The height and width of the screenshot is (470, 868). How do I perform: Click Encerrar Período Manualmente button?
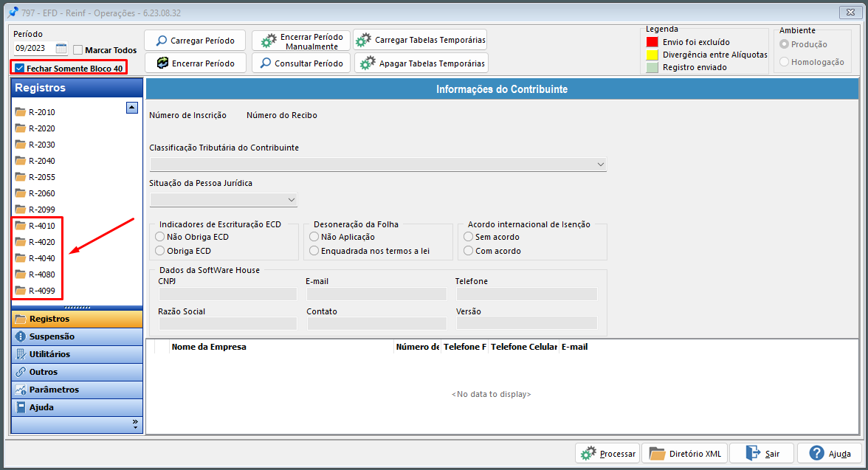[301, 41]
